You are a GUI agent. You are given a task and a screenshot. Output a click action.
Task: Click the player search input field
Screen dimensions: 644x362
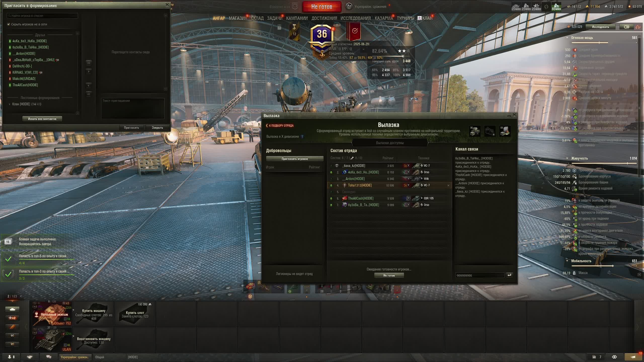pyautogui.click(x=42, y=16)
